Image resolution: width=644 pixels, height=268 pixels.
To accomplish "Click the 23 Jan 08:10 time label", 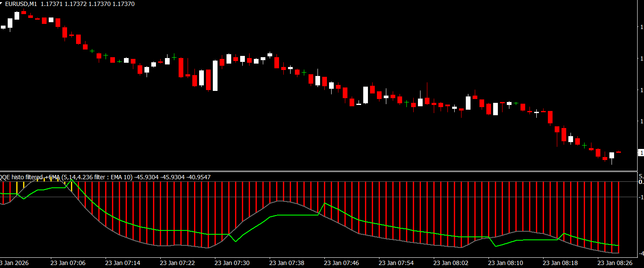I will pos(506,263).
